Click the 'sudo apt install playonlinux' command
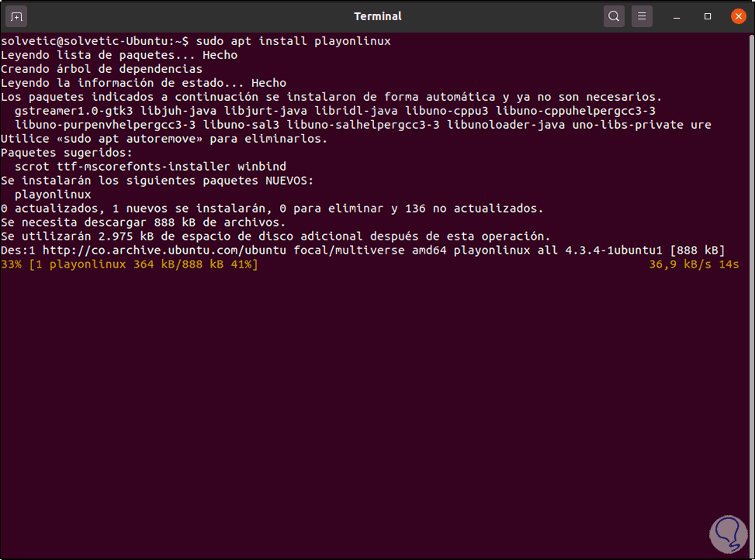The image size is (755, 560). (x=293, y=41)
